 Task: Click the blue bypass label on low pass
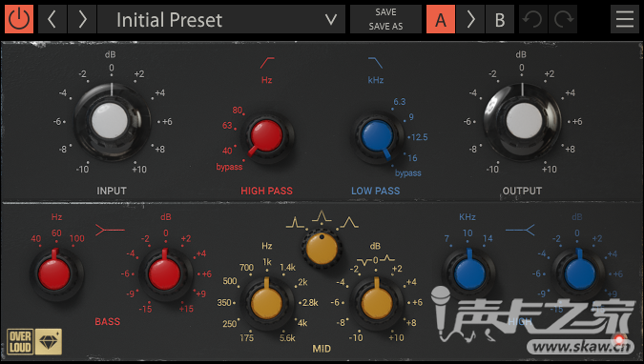(407, 173)
